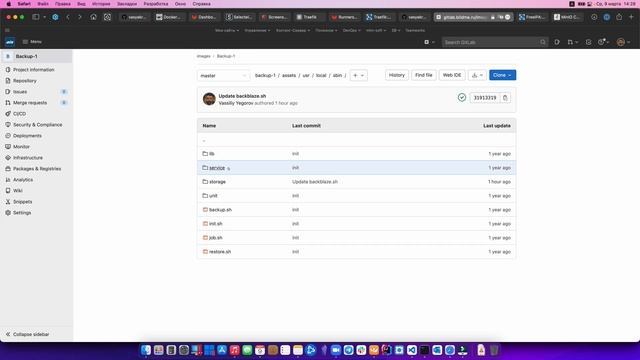The image size is (640, 360).
Task: Open header issues icon
Action: tap(557, 42)
